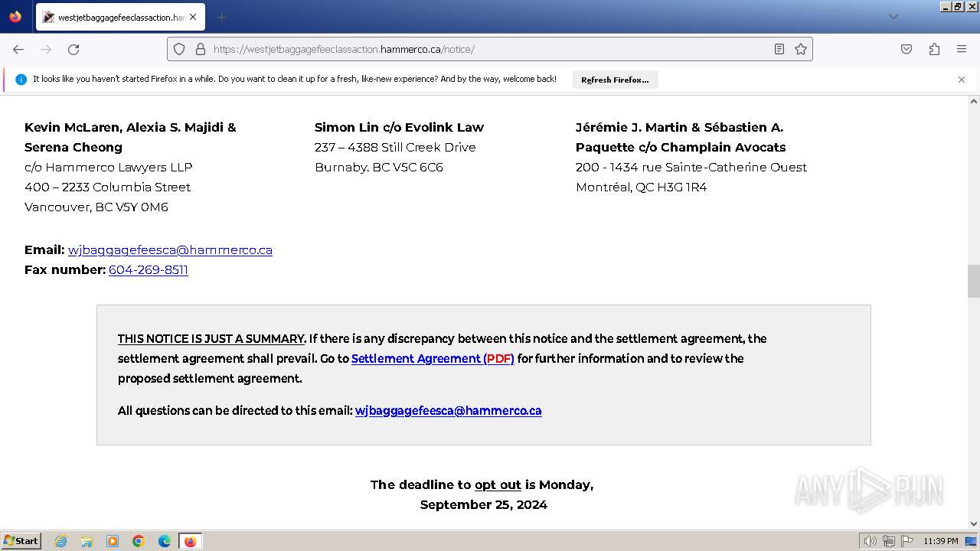This screenshot has width=980, height=551.
Task: Click 'Montréal, QC H3G 1R4' address line
Action: click(x=642, y=187)
